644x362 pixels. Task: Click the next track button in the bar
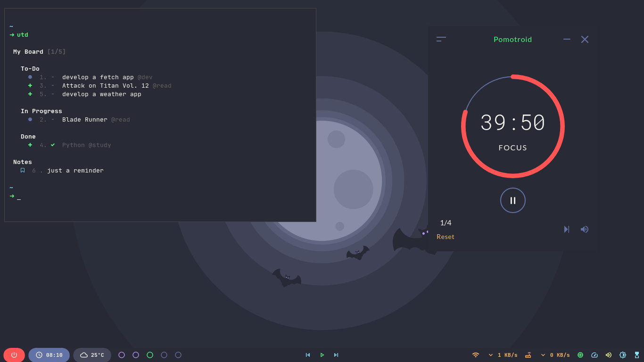(x=336, y=355)
